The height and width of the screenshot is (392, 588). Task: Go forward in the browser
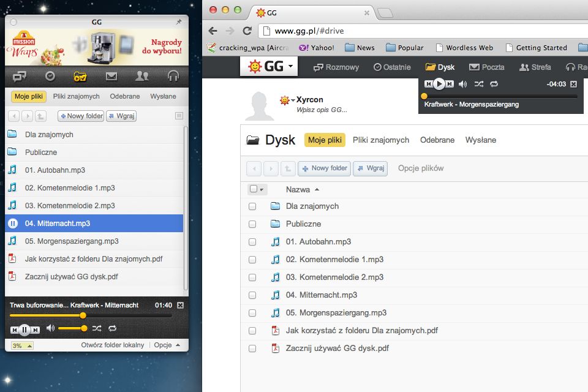click(230, 31)
